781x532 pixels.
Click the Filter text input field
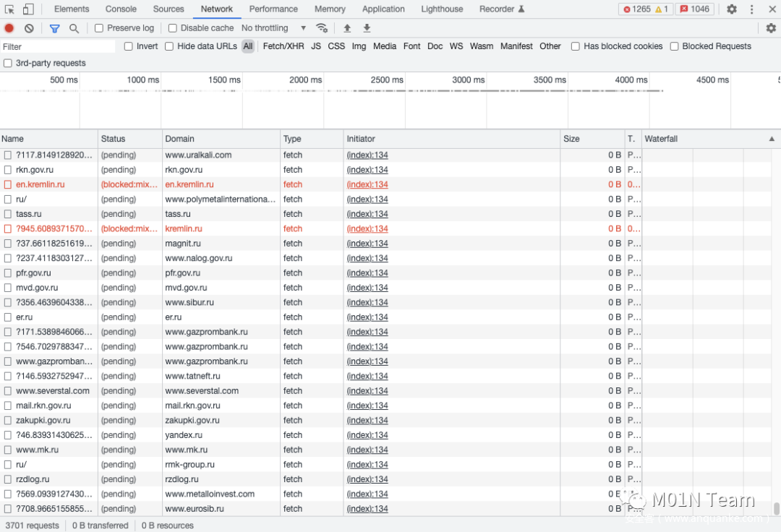coord(58,46)
